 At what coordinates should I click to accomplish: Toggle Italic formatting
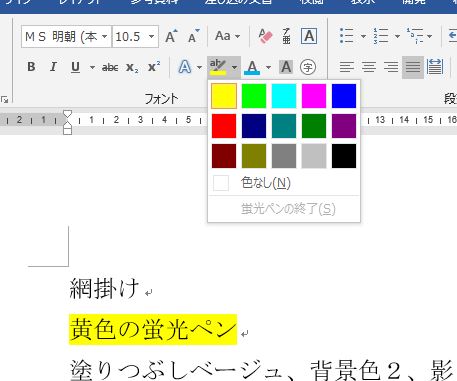click(x=53, y=67)
